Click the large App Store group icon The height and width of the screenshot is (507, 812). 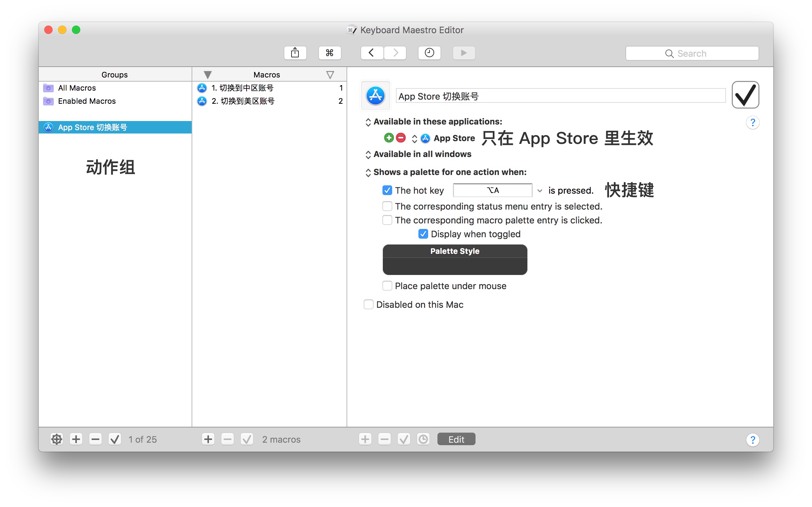click(376, 96)
